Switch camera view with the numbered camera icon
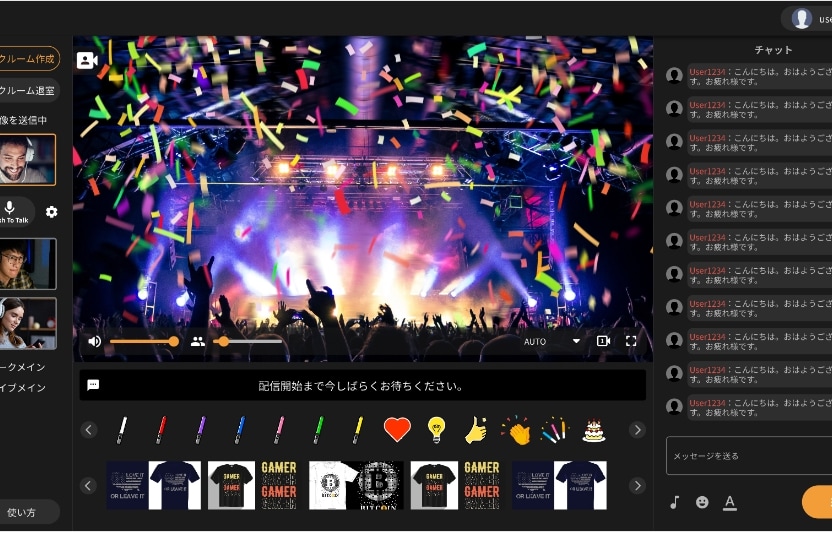Screen dimensions: 832x533 (603, 341)
